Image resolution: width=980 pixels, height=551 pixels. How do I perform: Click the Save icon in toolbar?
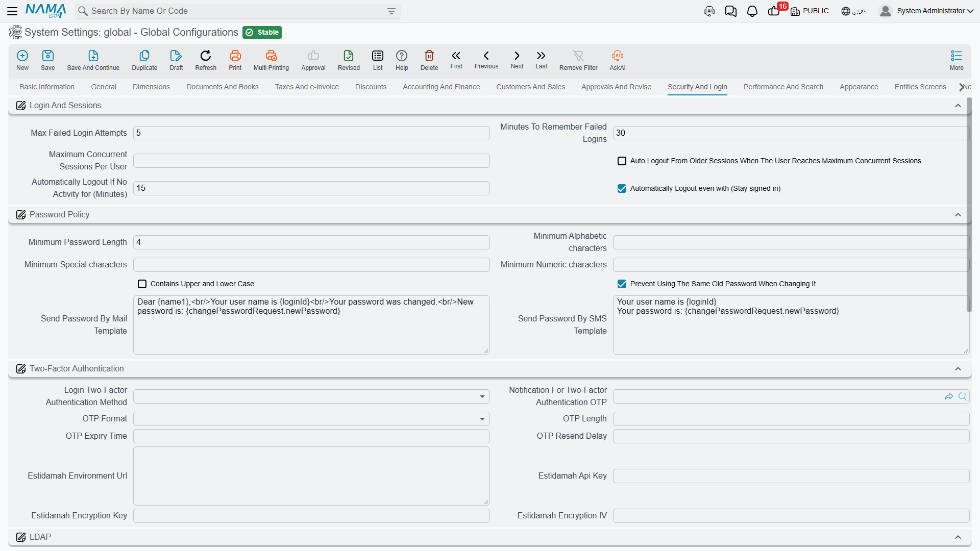[x=47, y=56]
